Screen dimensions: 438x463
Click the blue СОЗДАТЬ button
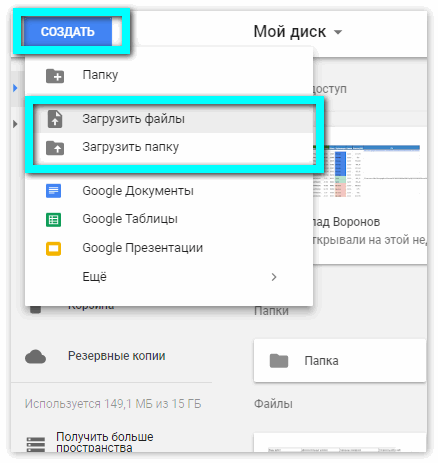tap(67, 32)
